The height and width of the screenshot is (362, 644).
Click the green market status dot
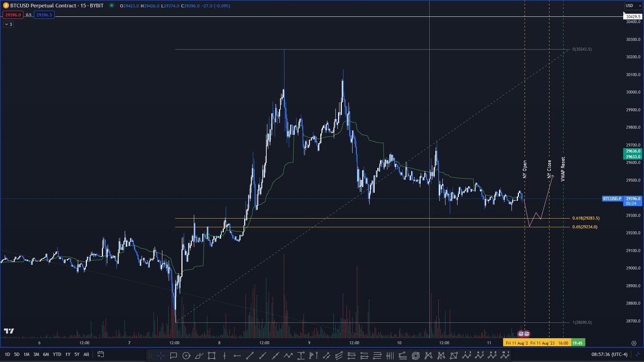click(x=112, y=5)
